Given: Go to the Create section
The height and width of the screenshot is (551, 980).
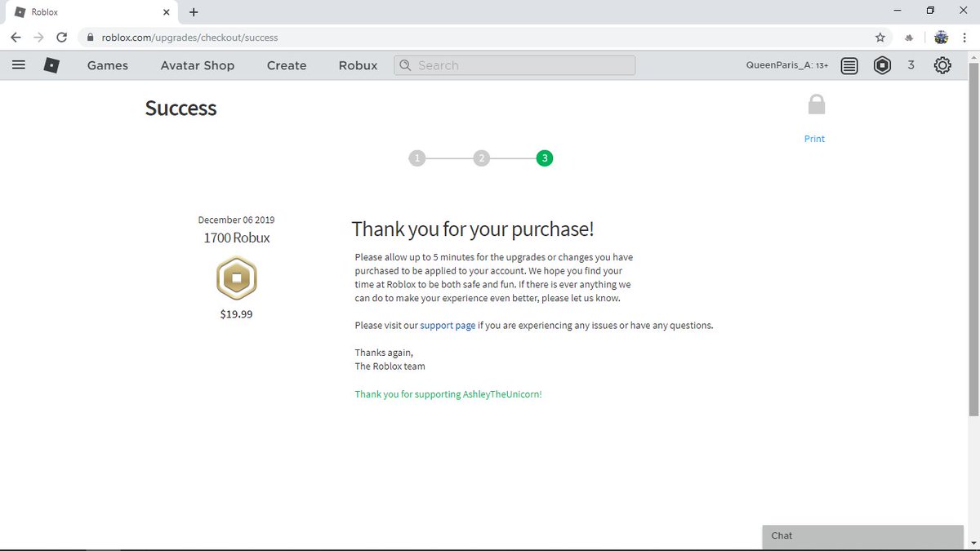Looking at the screenshot, I should [287, 65].
